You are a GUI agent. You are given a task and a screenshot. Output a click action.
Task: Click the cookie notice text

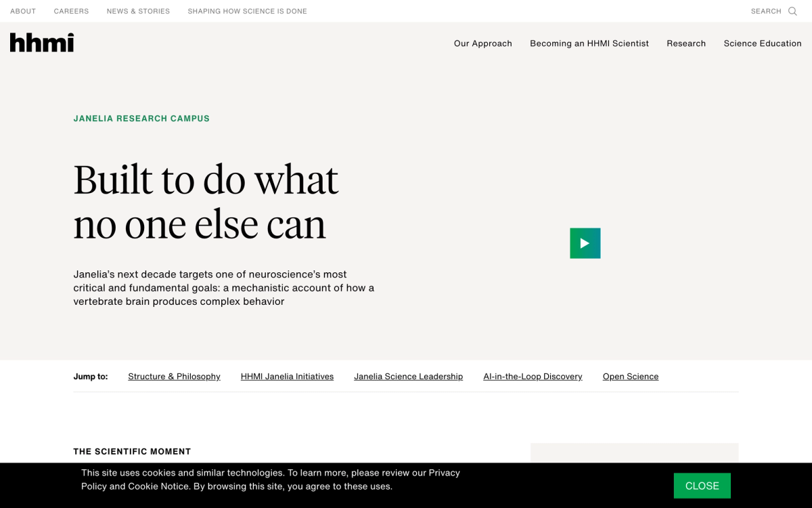click(x=271, y=480)
